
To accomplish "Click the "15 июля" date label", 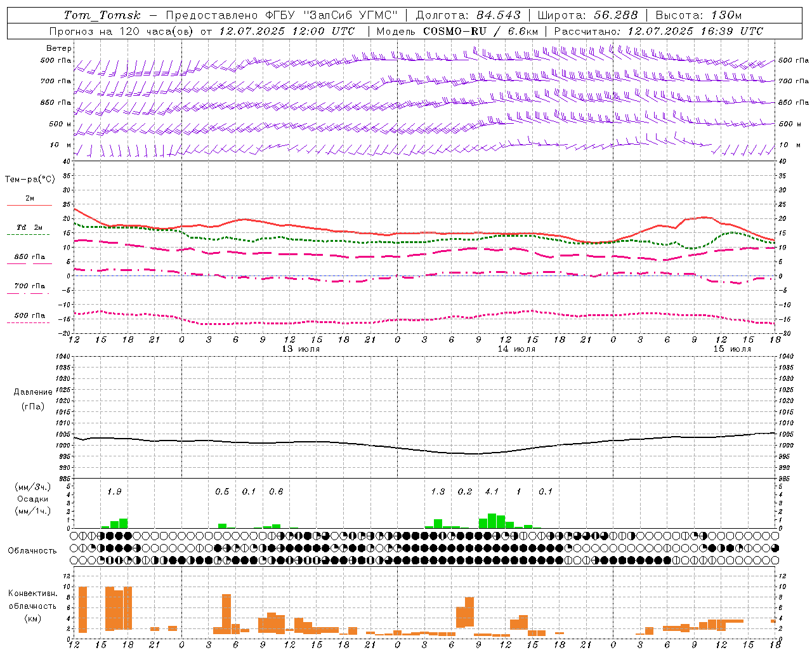I will tap(732, 349).
